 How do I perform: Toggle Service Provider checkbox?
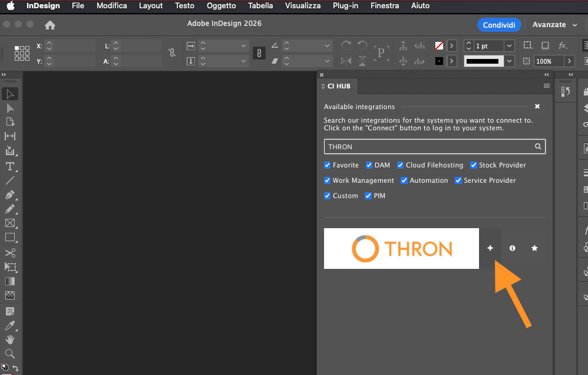(458, 180)
